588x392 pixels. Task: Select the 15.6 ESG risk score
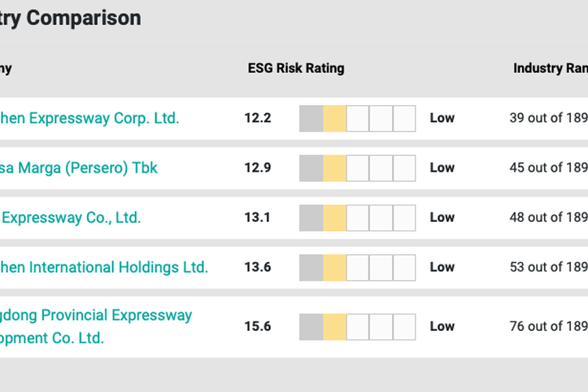click(x=258, y=326)
